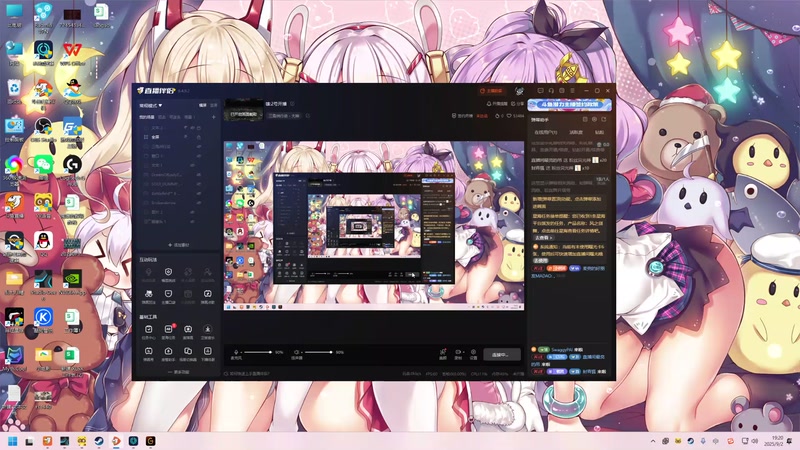
Task: Adjust the speaker volume slider
Action: click(318, 352)
